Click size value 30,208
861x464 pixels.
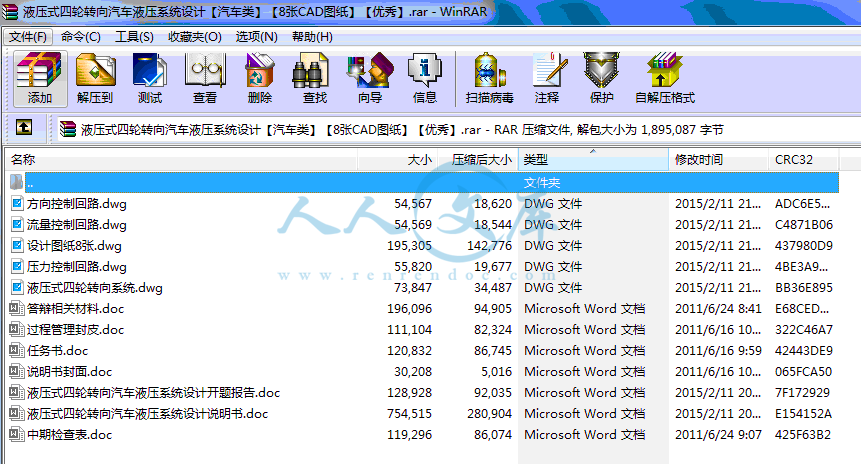[x=413, y=372]
